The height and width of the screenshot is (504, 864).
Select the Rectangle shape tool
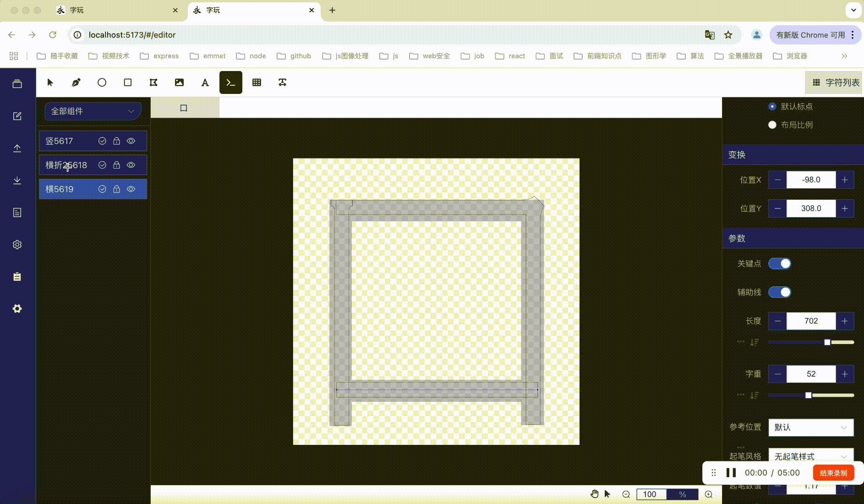click(127, 82)
